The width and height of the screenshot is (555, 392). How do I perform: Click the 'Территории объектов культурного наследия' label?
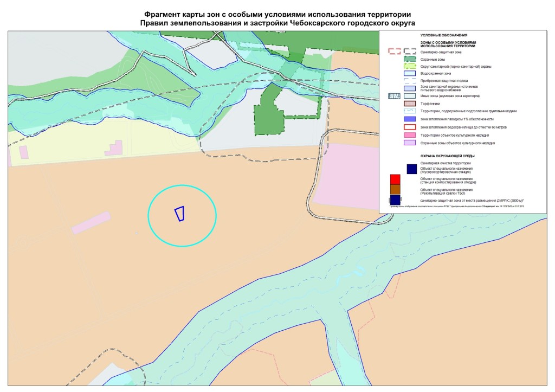pyautogui.click(x=455, y=135)
